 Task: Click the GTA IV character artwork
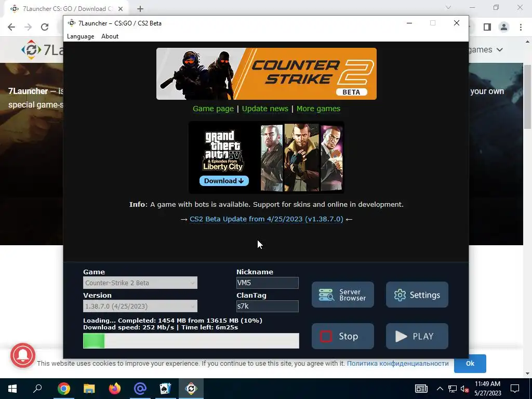point(302,157)
